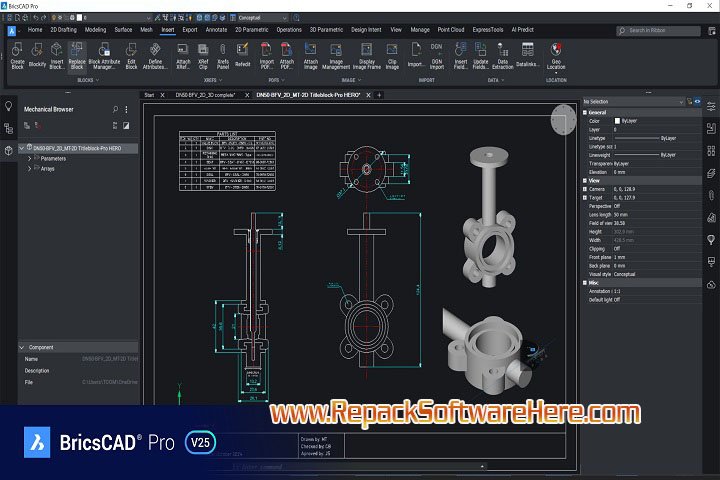Switch to the 2D Drafting ribbon tab
Screen dimensions: 720x480
point(63,30)
